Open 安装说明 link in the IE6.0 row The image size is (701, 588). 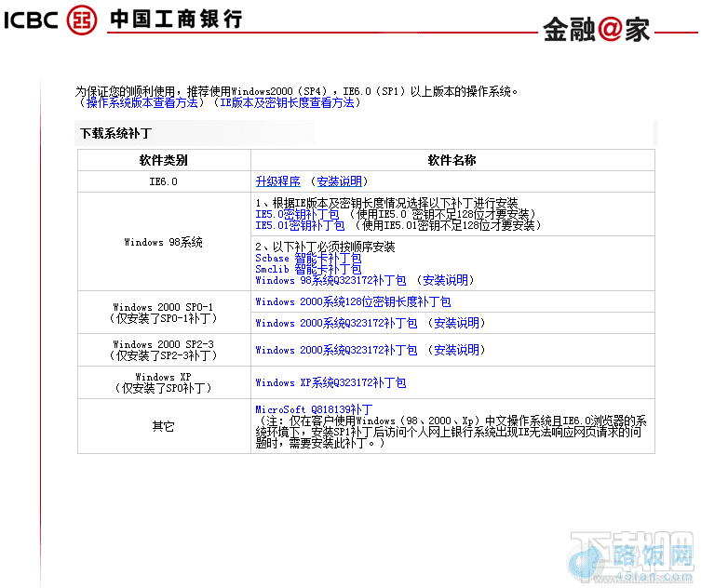tap(339, 181)
